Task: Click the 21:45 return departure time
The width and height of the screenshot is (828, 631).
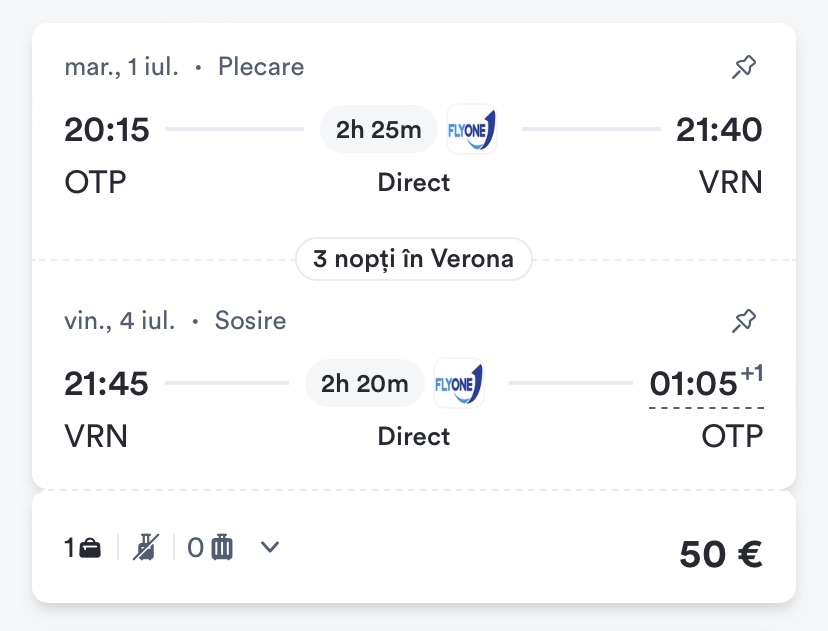Action: point(107,384)
